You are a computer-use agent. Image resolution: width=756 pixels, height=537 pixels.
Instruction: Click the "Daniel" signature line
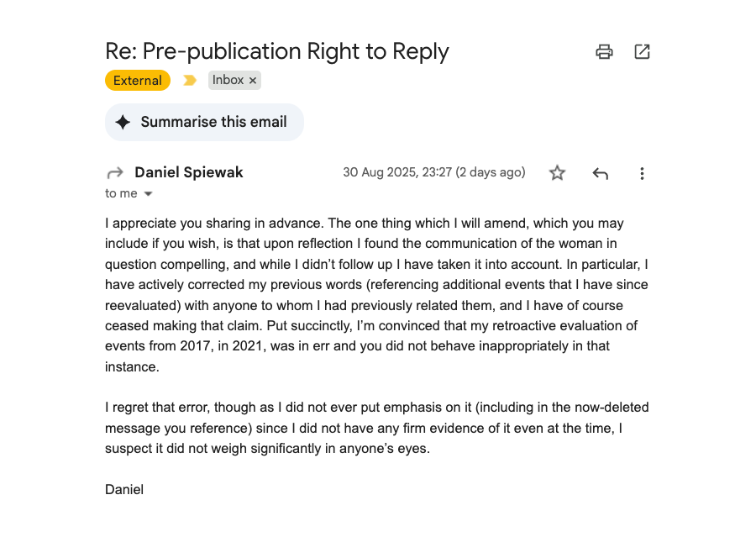click(x=124, y=489)
